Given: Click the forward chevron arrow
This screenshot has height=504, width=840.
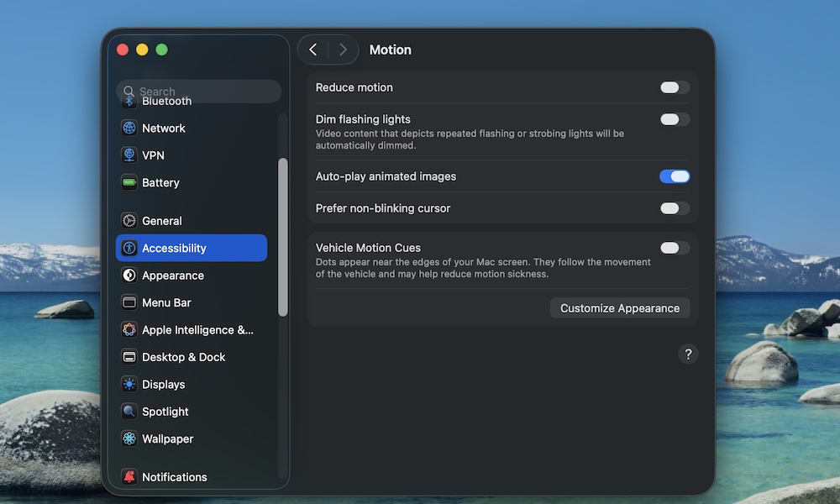Looking at the screenshot, I should point(343,50).
